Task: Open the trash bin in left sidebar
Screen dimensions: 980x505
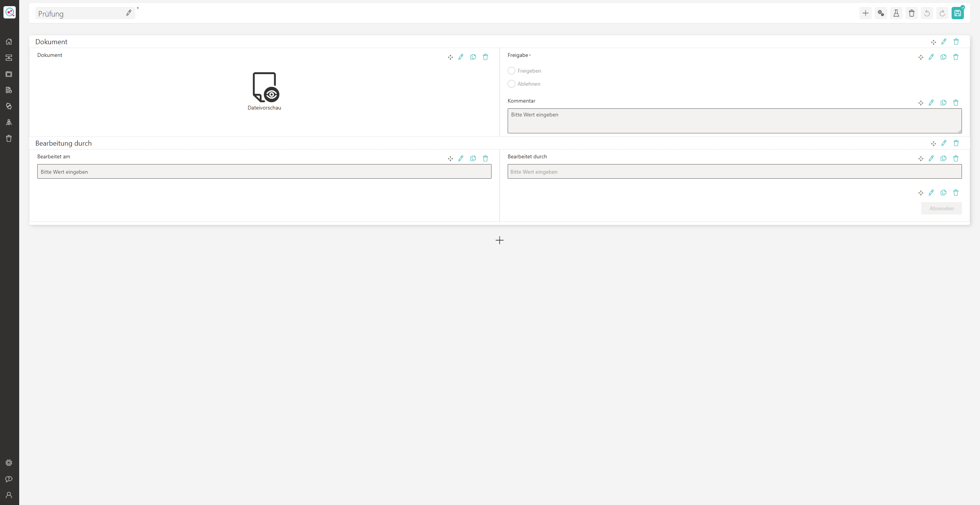Action: pos(9,138)
